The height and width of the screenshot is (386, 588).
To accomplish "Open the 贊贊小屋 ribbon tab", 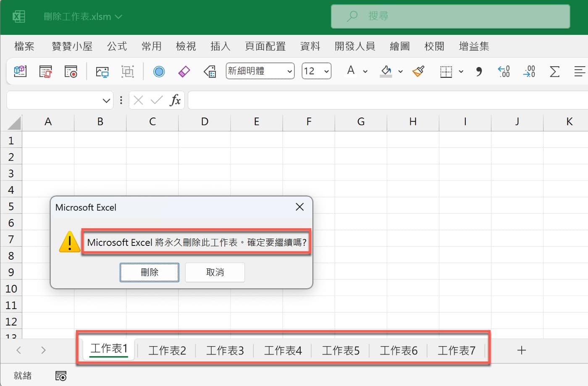I will click(72, 46).
